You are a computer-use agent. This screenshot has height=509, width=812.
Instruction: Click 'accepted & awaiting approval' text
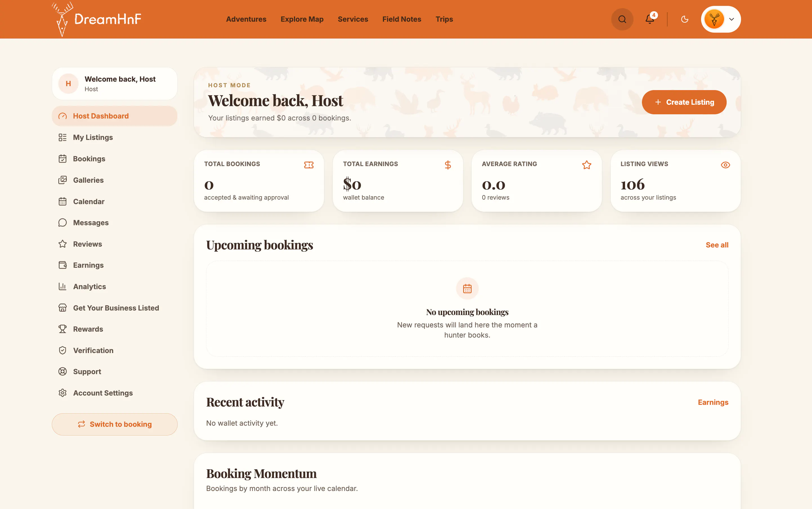[x=246, y=198]
